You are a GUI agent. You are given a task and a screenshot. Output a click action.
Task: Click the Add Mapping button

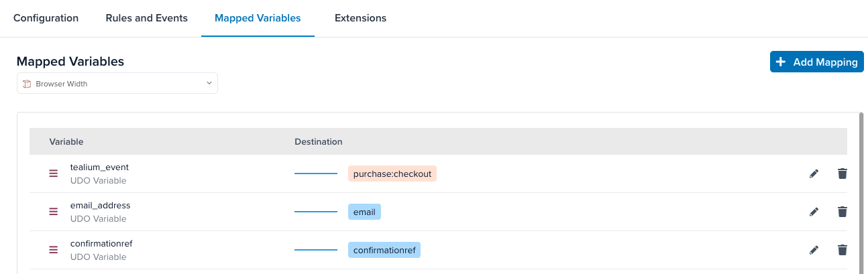pyautogui.click(x=816, y=62)
